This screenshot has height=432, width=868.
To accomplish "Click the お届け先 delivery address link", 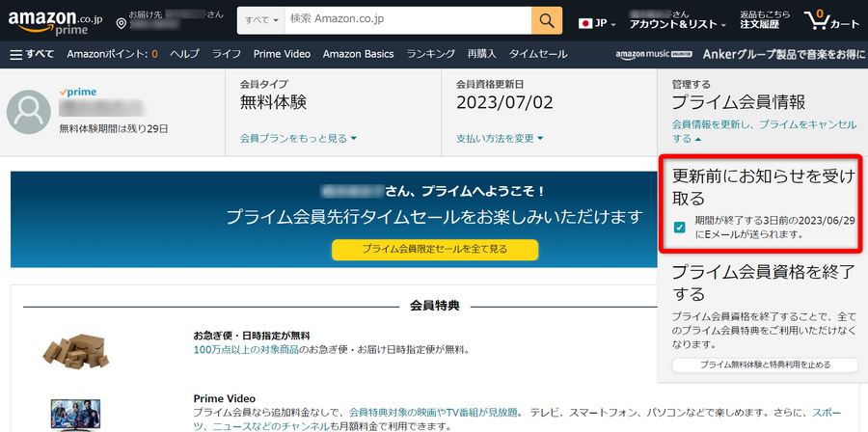I will pos(176,19).
